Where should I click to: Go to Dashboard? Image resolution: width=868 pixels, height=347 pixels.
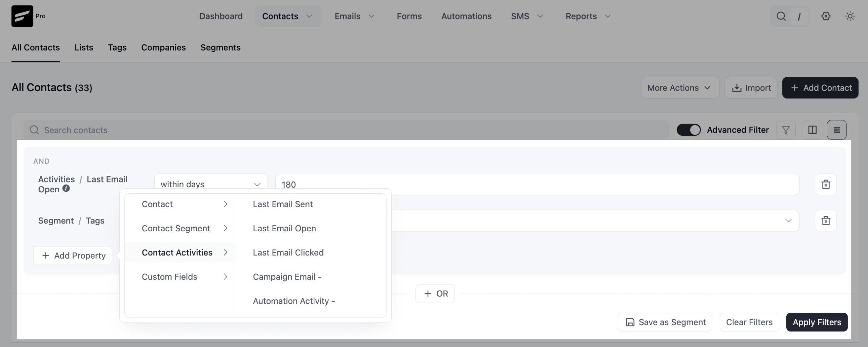221,16
